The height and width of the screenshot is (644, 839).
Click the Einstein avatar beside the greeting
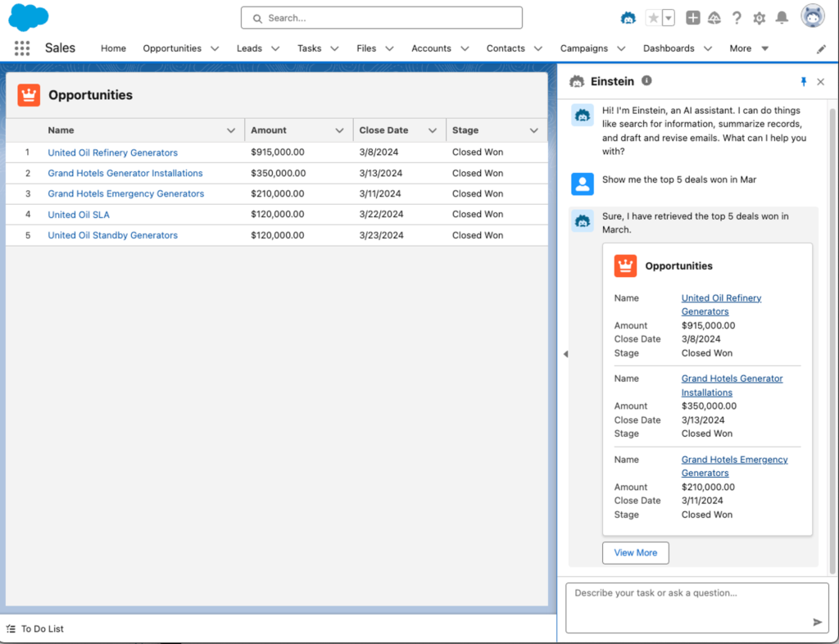pos(583,115)
